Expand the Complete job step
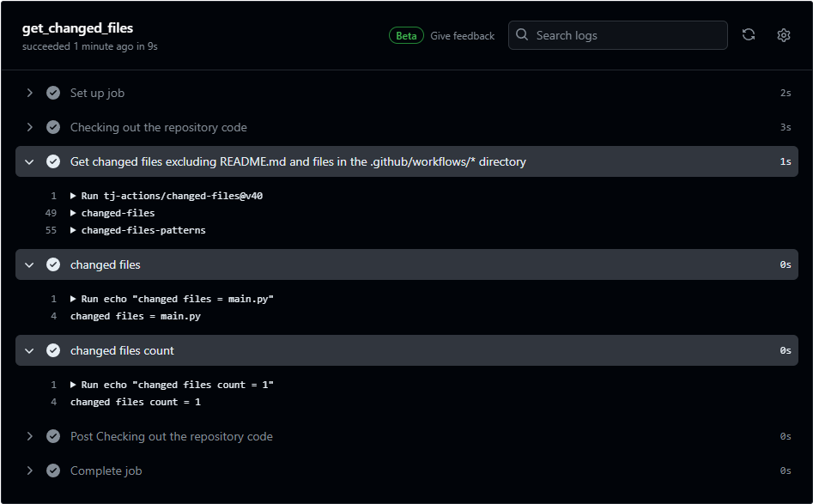The image size is (813, 504). point(30,471)
